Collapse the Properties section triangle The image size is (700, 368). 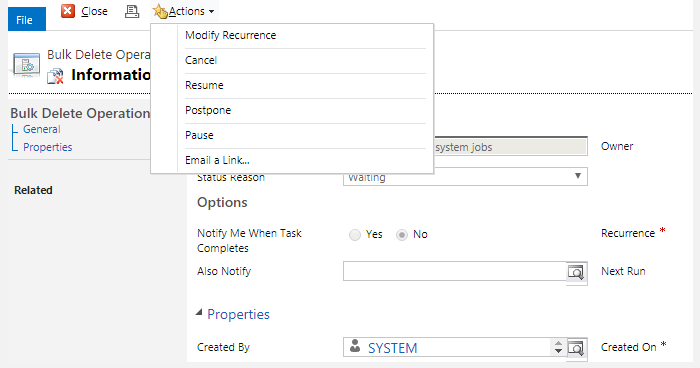[199, 313]
